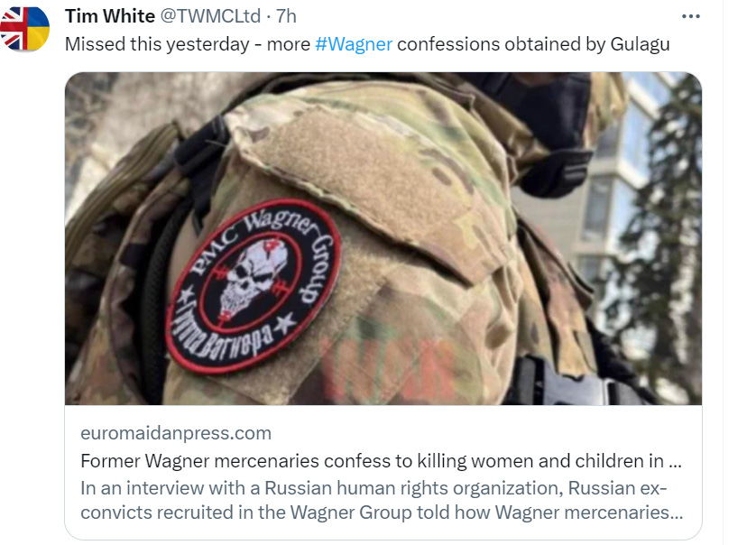Click the Union Jack half of the avatar
The image size is (756, 545).
pos(13,28)
